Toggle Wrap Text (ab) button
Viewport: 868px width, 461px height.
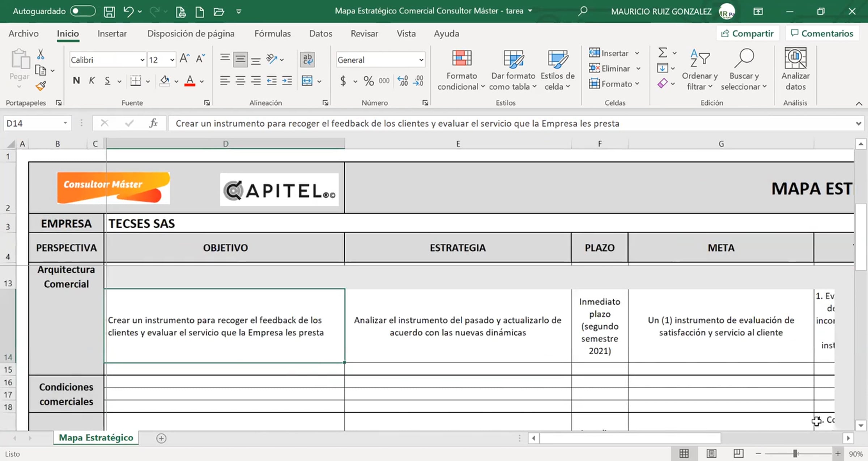307,59
